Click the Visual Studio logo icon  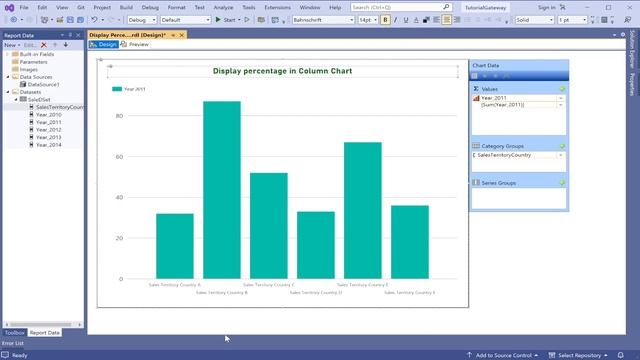[x=9, y=7]
